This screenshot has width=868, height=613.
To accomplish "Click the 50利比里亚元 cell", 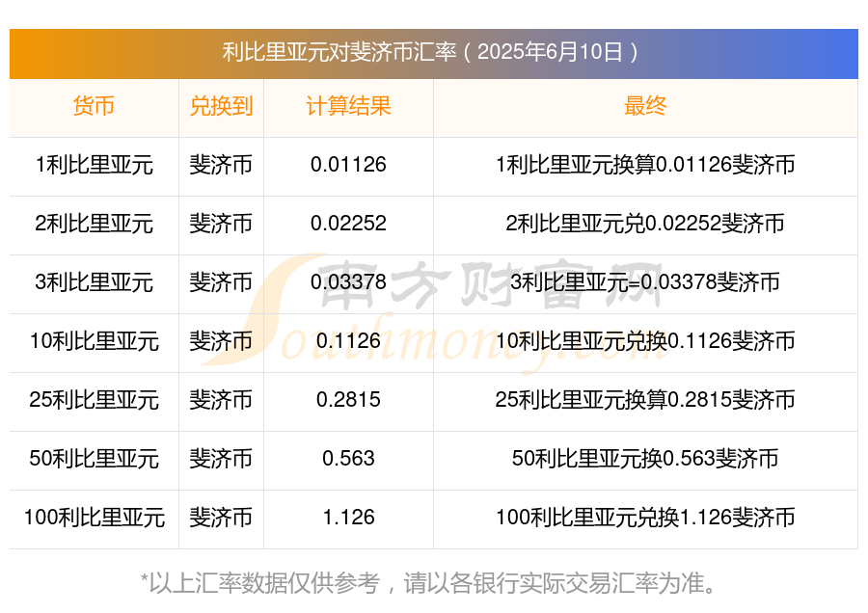I will tap(94, 459).
